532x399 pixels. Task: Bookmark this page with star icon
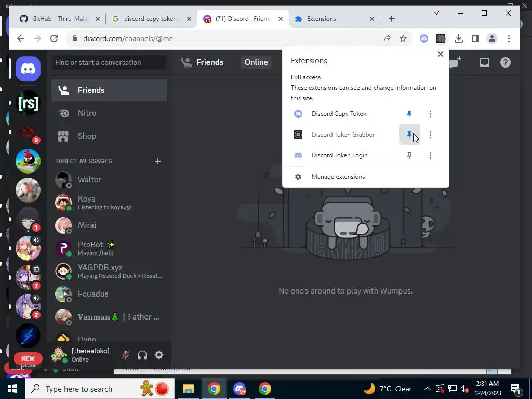403,38
